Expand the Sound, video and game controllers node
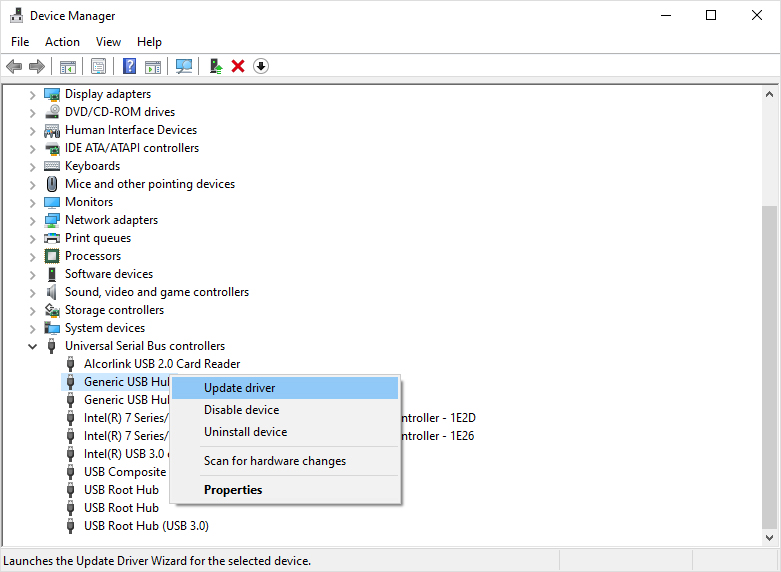781x572 pixels. point(32,292)
